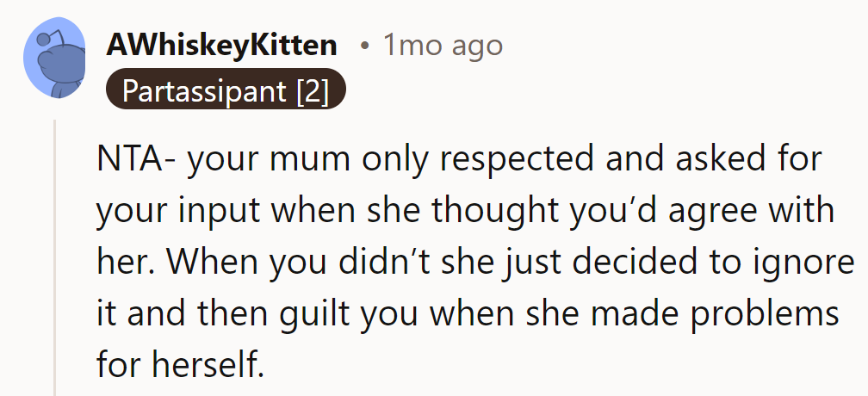Click the "[2]" count in the flair

312,91
